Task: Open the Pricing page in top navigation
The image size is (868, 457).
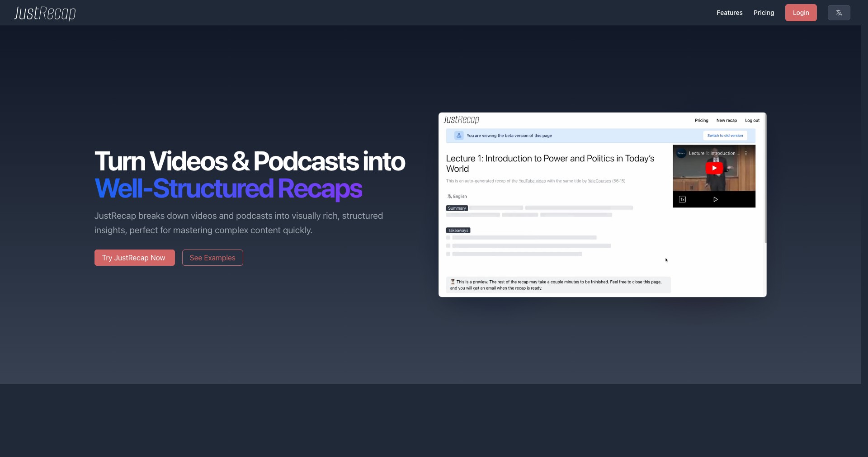Action: pos(764,13)
